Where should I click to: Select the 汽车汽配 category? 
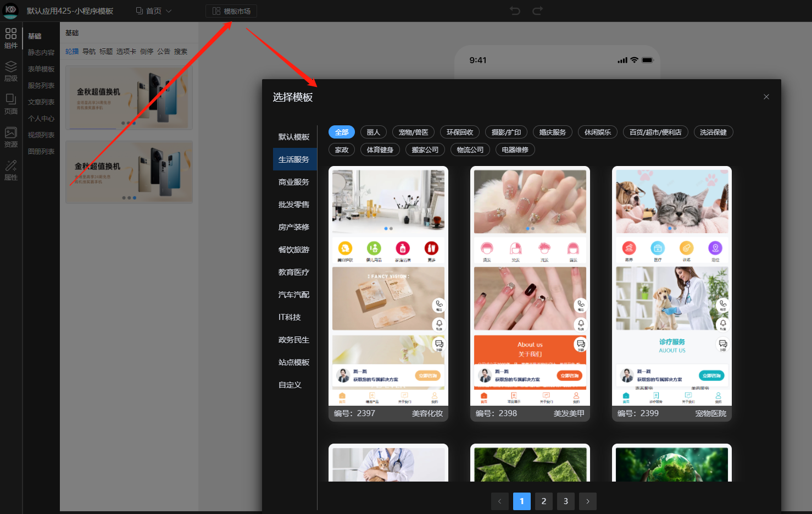pyautogui.click(x=294, y=295)
